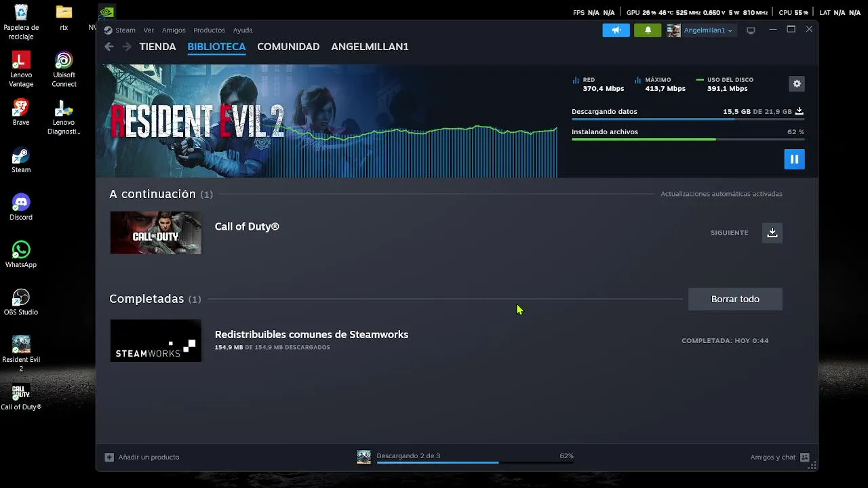The image size is (868, 488).
Task: Click the add product plus icon
Action: (109, 457)
